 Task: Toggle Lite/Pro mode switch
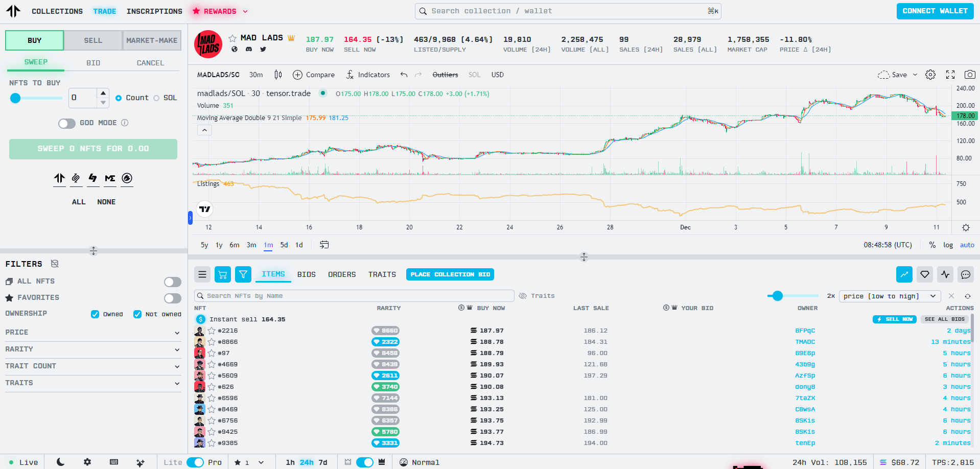click(x=195, y=462)
